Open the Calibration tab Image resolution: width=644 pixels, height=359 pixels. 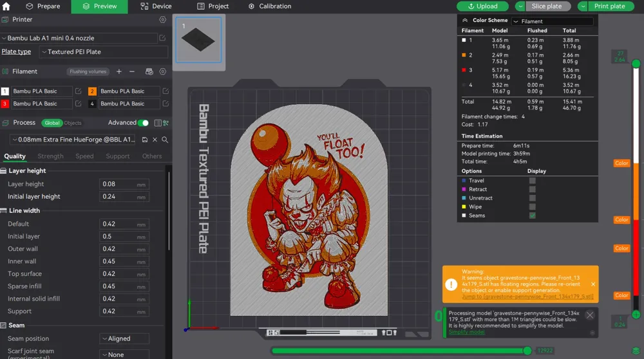(x=270, y=6)
